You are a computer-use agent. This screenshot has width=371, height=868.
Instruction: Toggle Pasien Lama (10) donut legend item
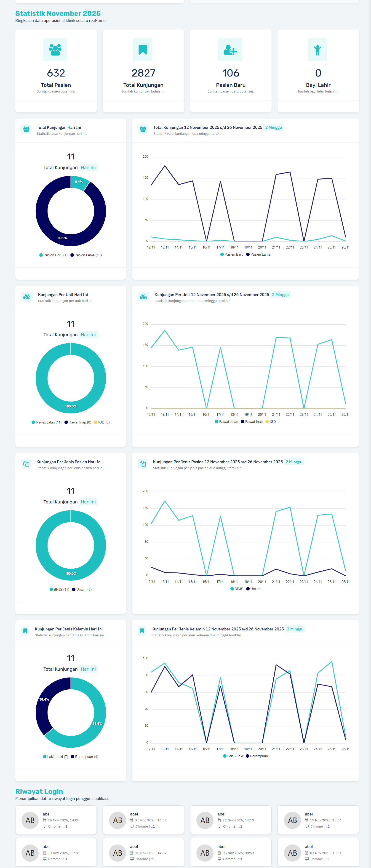(86, 255)
